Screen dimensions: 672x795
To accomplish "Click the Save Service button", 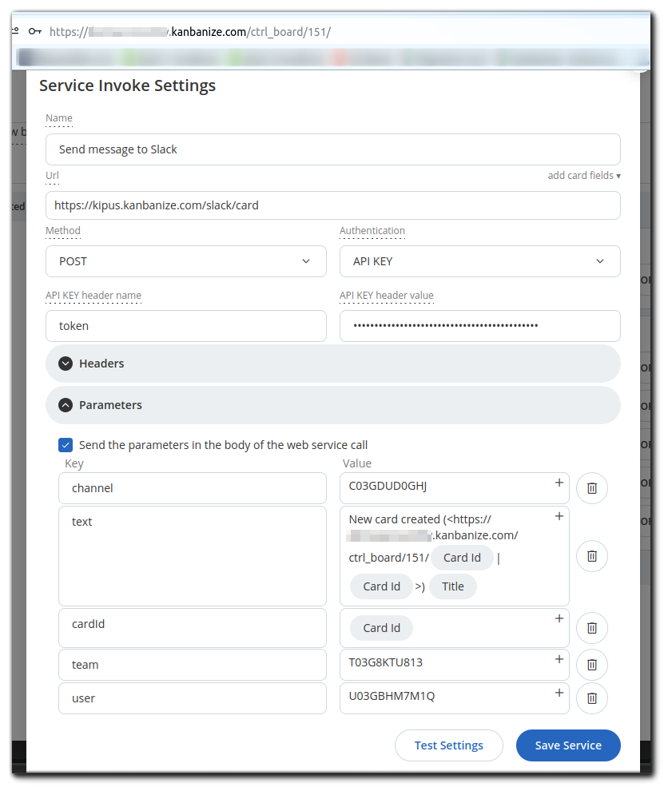I will tap(568, 745).
